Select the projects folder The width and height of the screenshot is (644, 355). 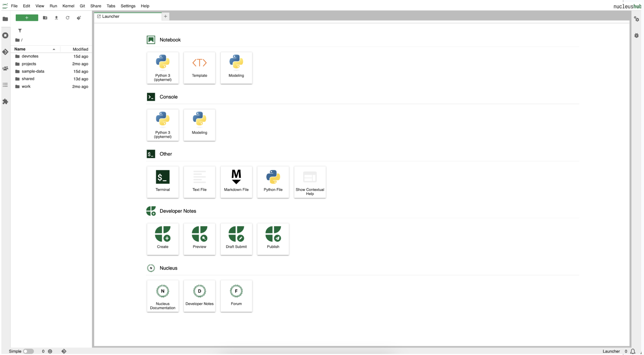(52, 64)
